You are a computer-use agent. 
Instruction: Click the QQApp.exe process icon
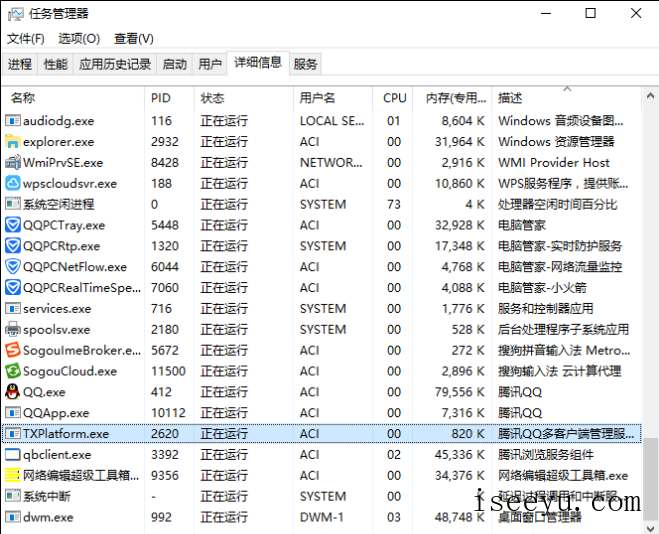point(13,413)
